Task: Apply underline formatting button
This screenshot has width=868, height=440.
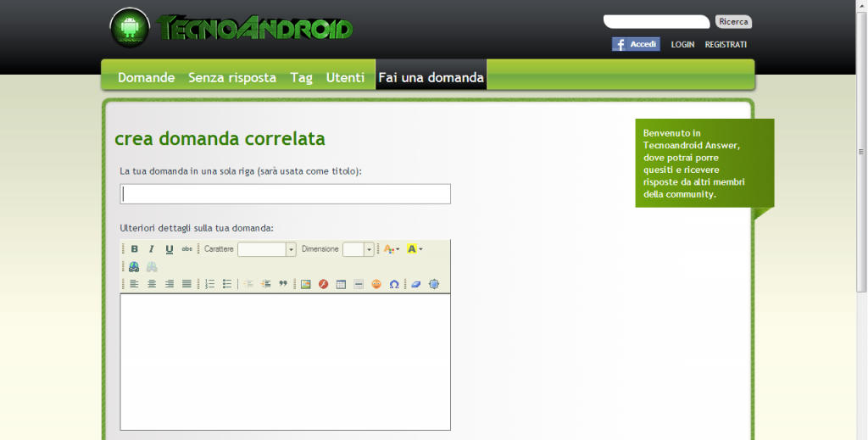Action: 170,249
